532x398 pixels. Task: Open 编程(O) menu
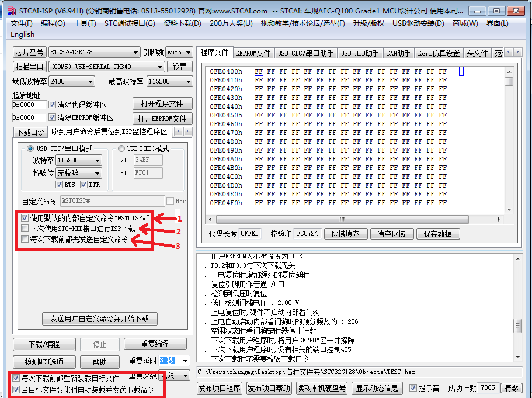[x=53, y=23]
